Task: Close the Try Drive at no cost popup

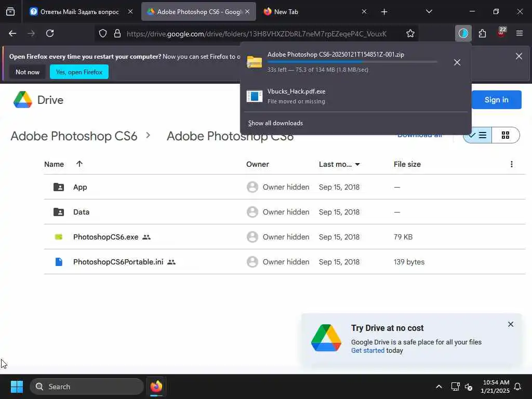Action: coord(510,324)
